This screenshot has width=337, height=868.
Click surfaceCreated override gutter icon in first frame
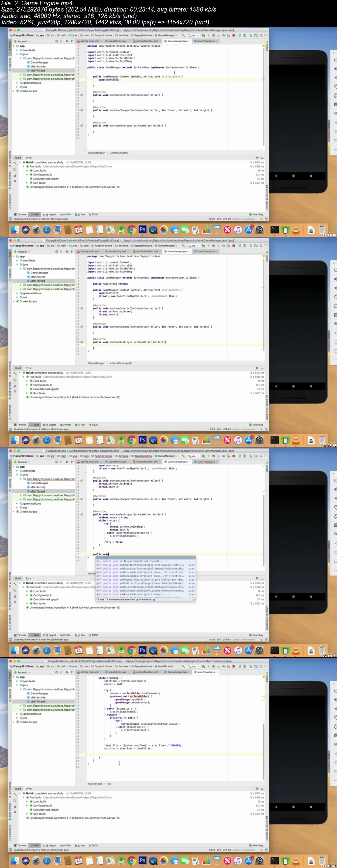(x=82, y=95)
